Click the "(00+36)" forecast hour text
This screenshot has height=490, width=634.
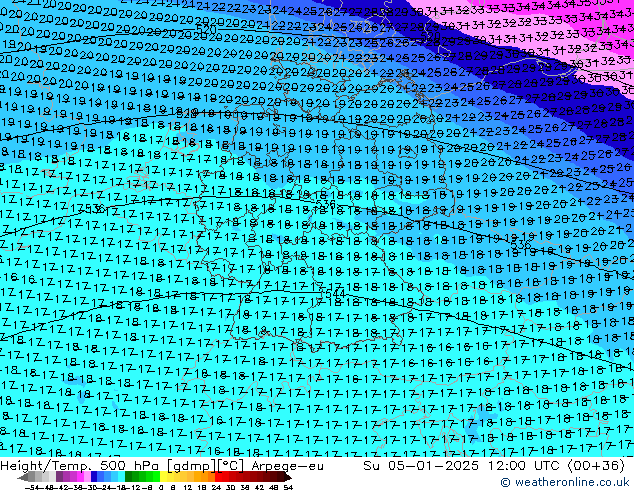point(596,466)
